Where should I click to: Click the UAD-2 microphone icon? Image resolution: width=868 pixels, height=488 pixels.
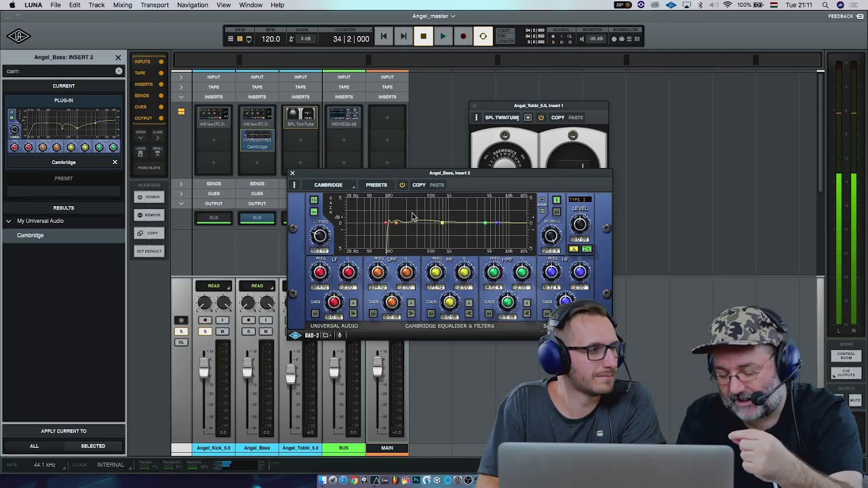coord(340,335)
